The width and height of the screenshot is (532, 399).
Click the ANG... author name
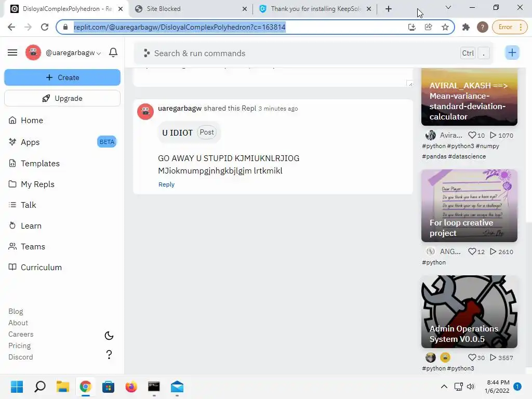coord(450,251)
